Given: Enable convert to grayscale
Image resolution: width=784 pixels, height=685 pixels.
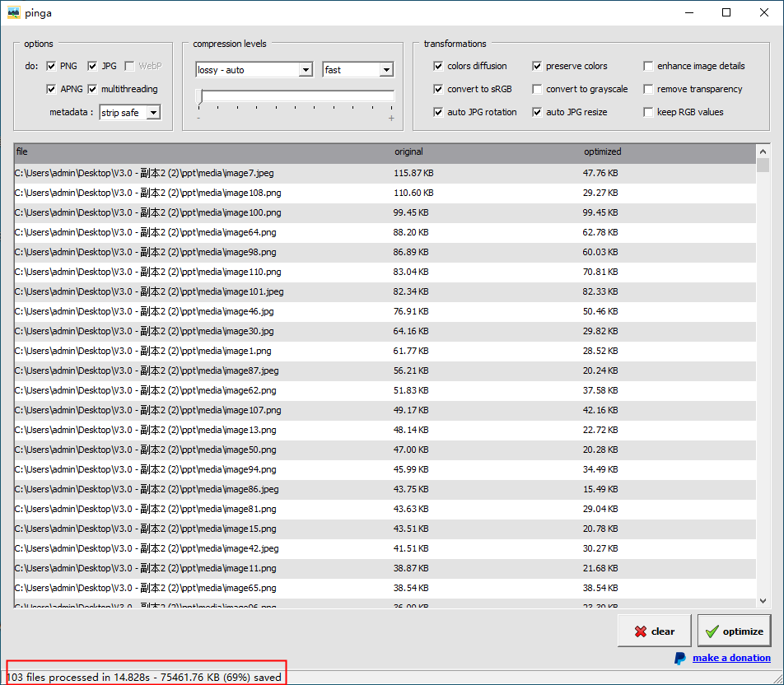Looking at the screenshot, I should tap(538, 89).
